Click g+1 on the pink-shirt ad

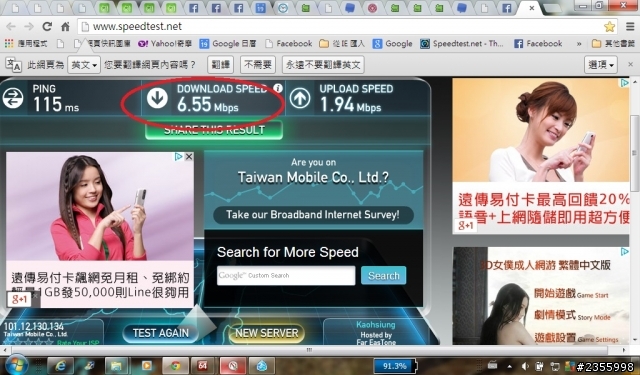point(19,300)
